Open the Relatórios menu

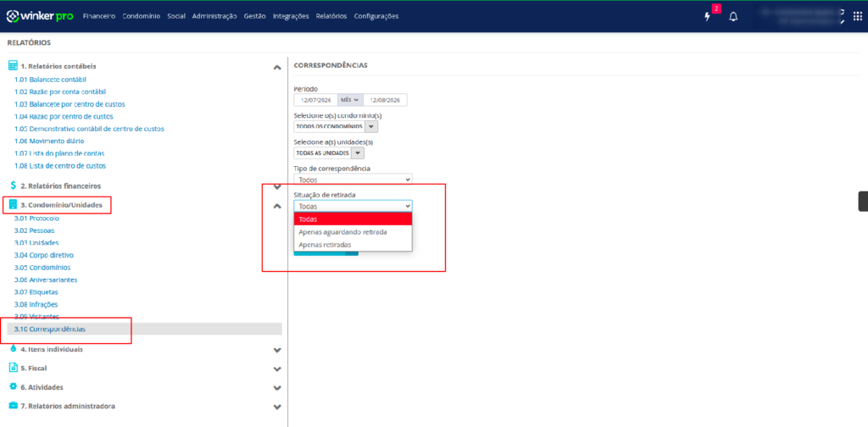pyautogui.click(x=331, y=16)
